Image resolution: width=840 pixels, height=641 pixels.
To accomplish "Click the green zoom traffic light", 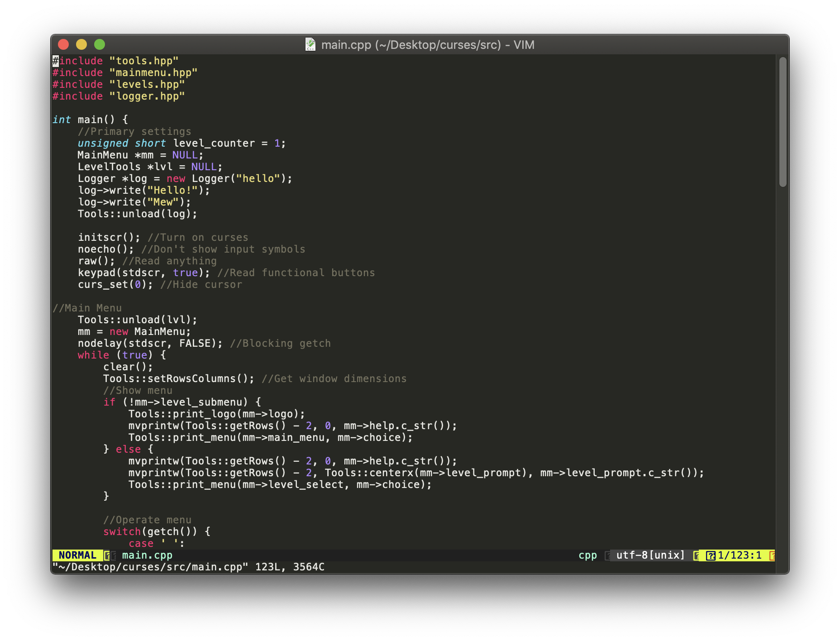I will coord(99,44).
